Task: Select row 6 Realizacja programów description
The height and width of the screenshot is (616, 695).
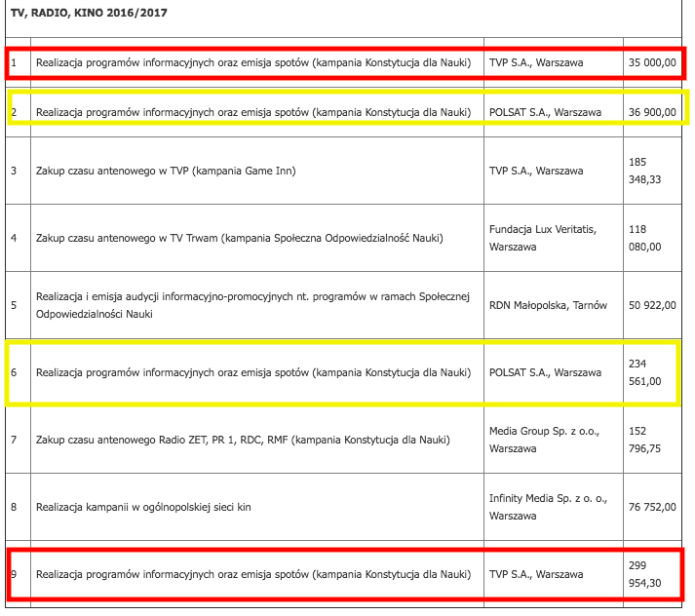Action: [x=253, y=372]
